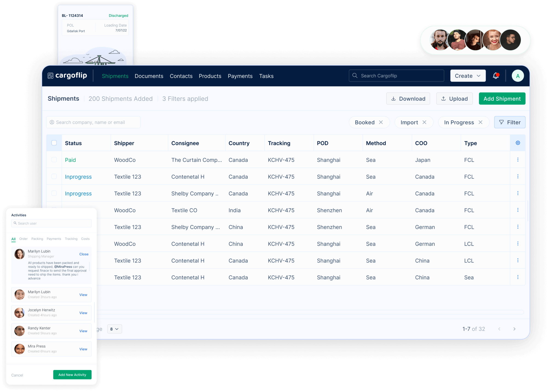Open the profile avatar in the top right
Image resolution: width=552 pixels, height=392 pixels.
pos(518,76)
